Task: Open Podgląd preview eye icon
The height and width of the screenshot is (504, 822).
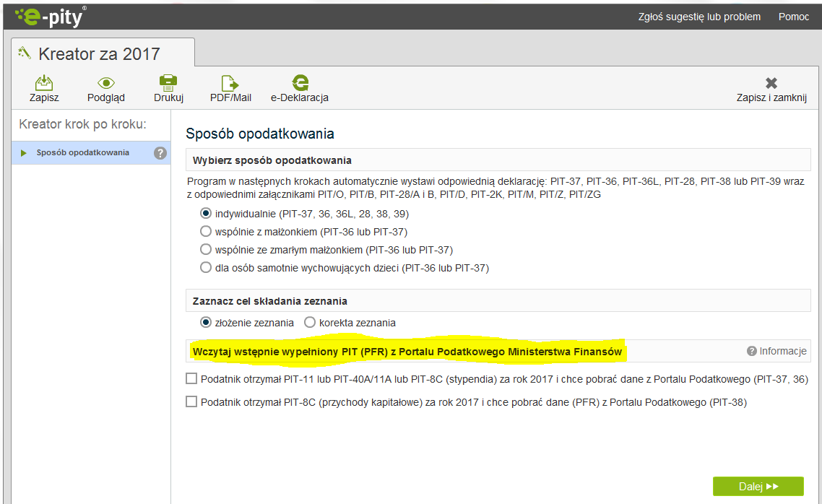Action: click(x=106, y=83)
